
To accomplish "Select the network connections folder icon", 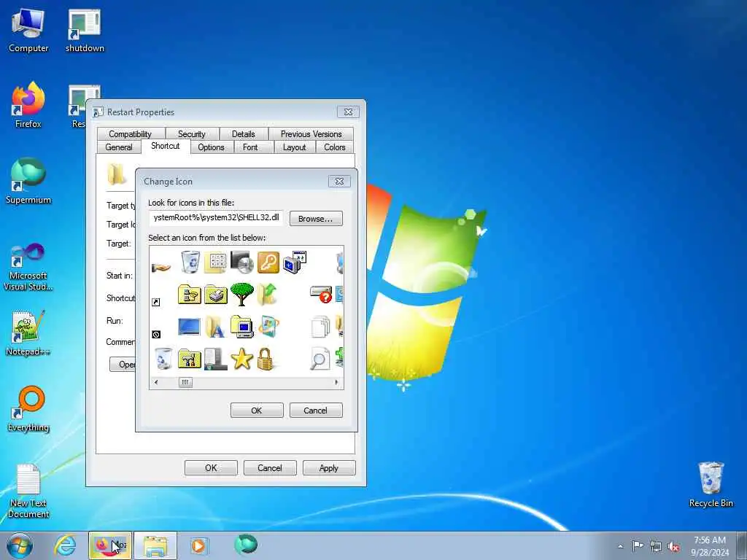I will point(189,294).
